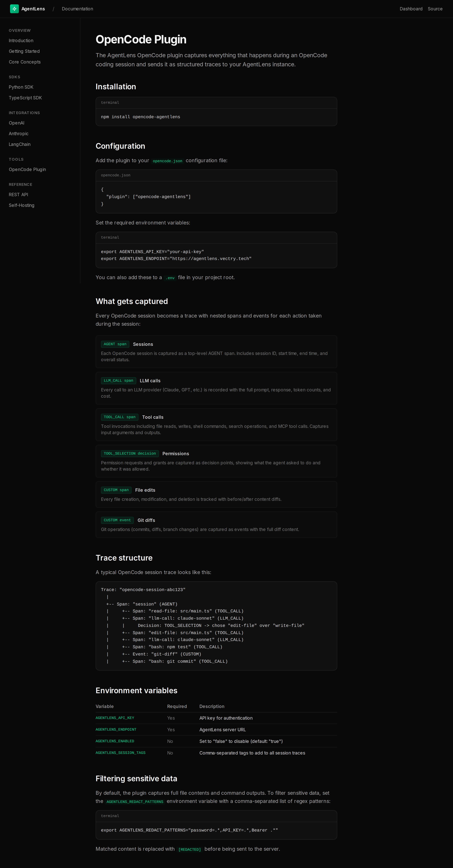
Task: Navigate to TypeScript SDK page
Action: pyautogui.click(x=25, y=98)
